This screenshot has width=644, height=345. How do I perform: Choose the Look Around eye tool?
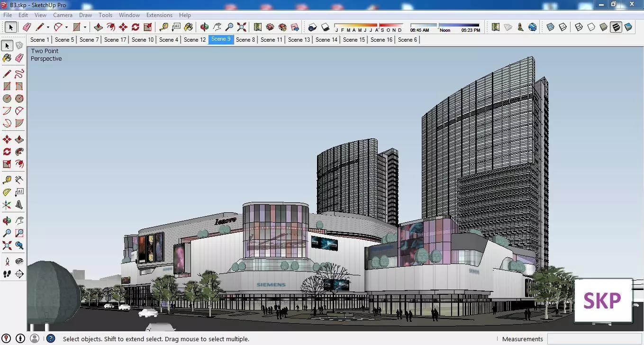pos(19,261)
